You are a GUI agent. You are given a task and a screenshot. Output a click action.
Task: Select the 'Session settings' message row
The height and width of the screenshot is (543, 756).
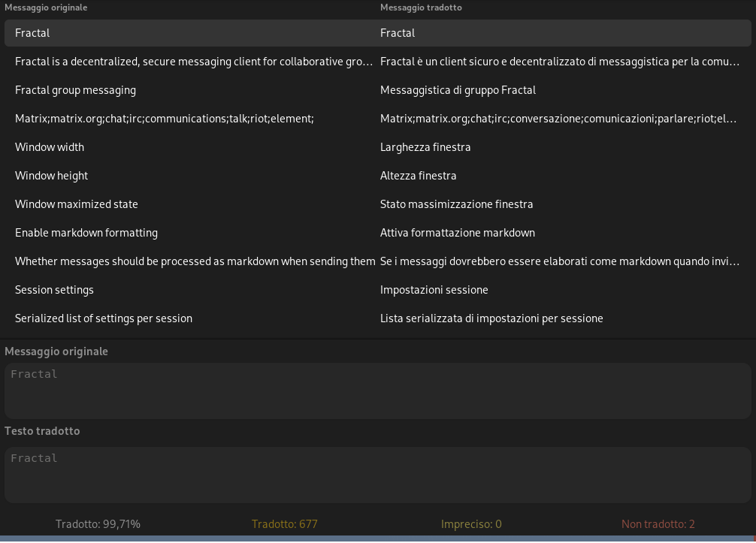54,290
